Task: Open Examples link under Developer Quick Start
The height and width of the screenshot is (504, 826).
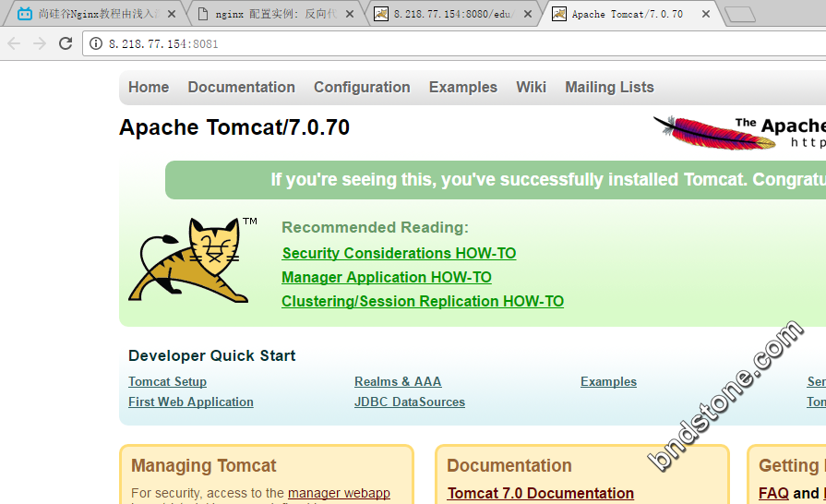Action: coord(608,381)
